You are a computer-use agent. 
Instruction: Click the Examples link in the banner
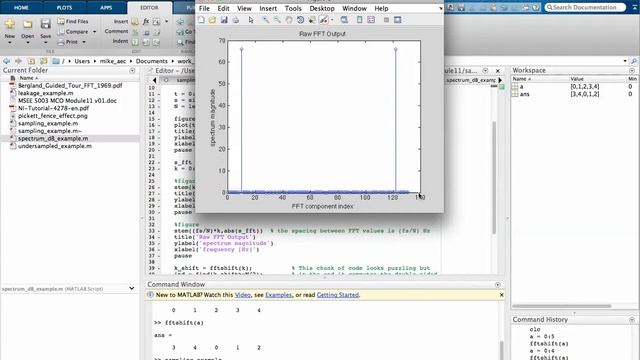[279, 295]
